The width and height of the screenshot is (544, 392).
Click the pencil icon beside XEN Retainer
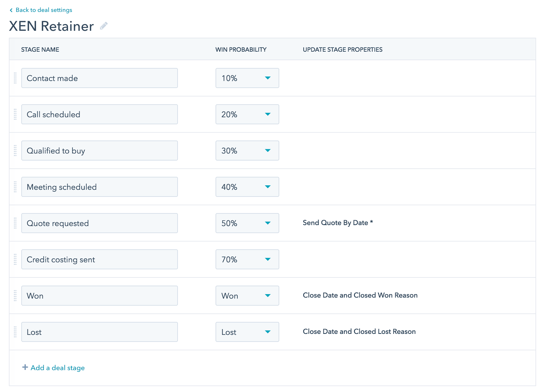click(104, 25)
